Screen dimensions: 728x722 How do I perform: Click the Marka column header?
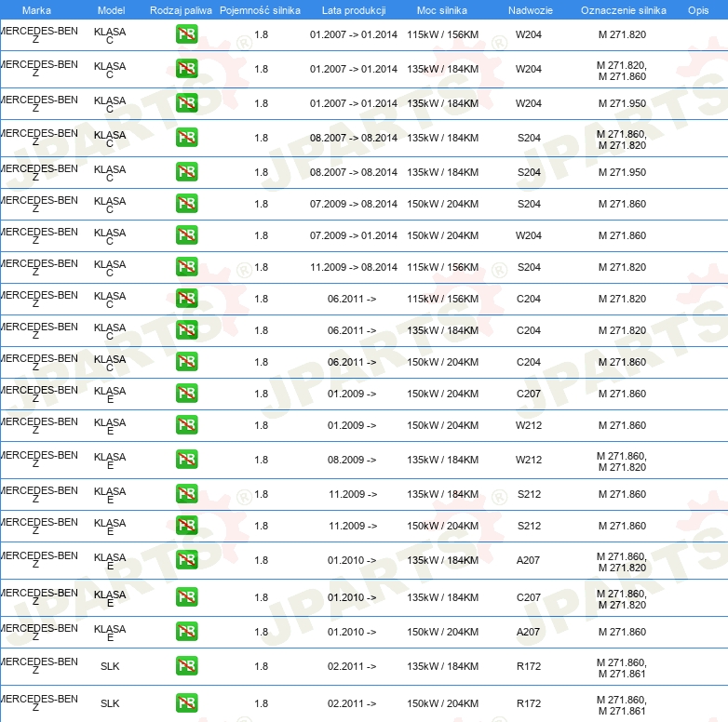click(36, 10)
